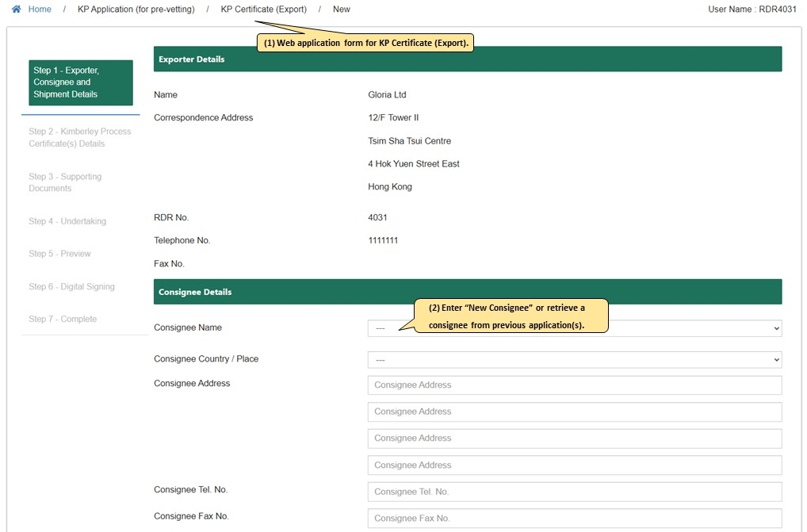
Task: Go to Step 3 Supporting Documents
Action: coord(65,182)
